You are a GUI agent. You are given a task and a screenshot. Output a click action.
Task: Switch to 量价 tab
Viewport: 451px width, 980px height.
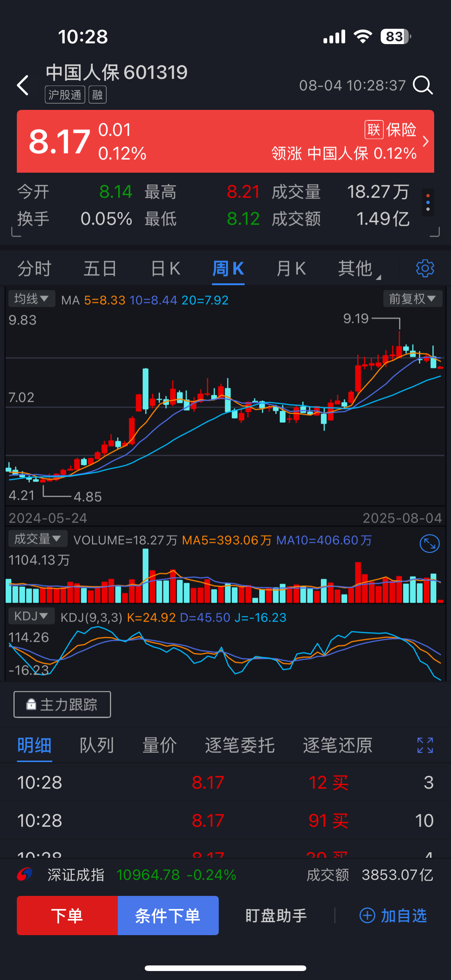coord(159,745)
